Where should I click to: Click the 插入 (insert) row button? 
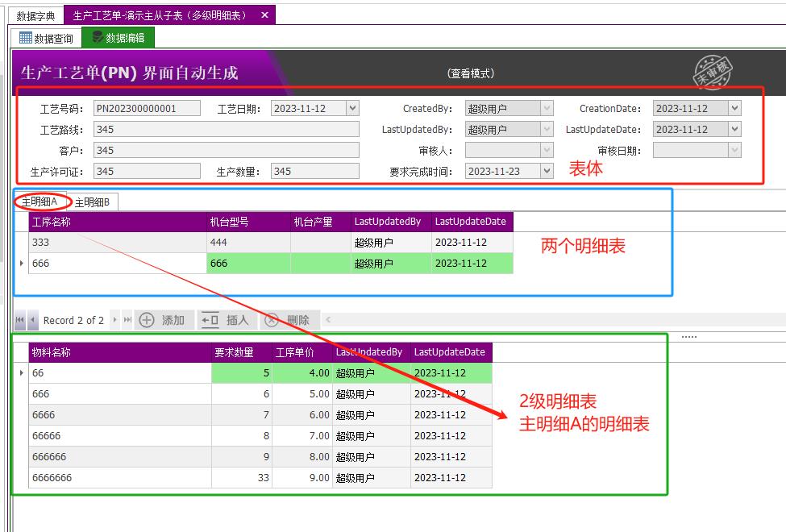click(x=225, y=320)
